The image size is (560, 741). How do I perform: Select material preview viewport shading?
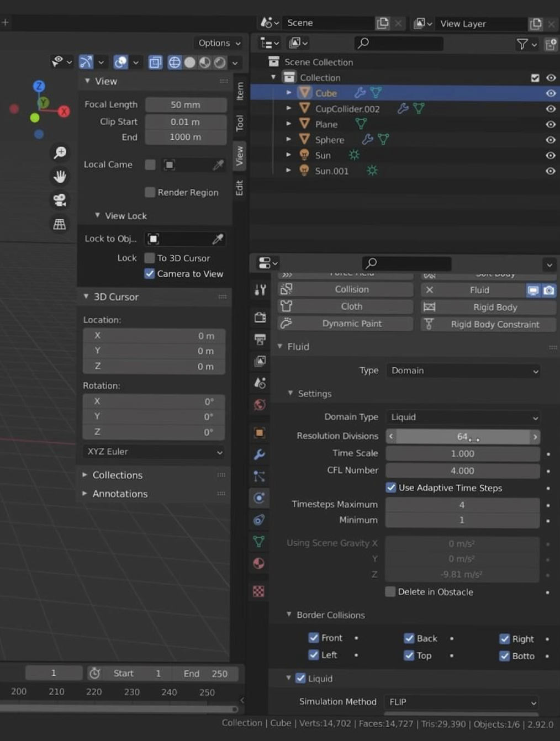(204, 62)
